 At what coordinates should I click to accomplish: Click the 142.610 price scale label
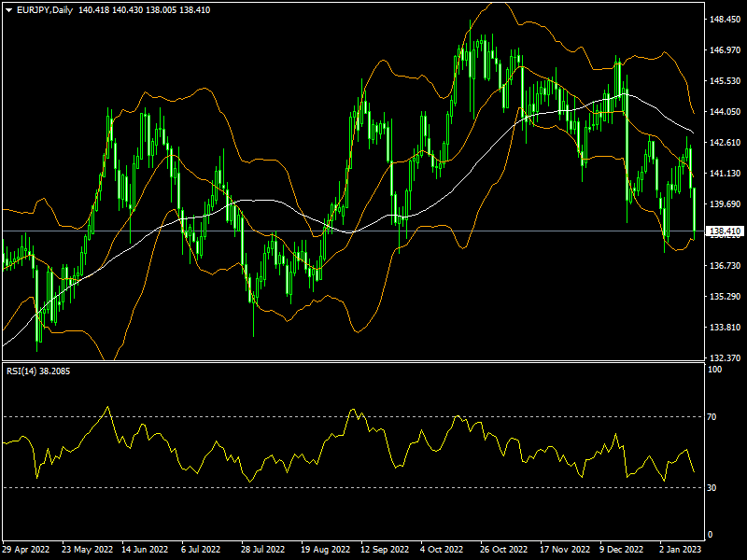click(726, 143)
